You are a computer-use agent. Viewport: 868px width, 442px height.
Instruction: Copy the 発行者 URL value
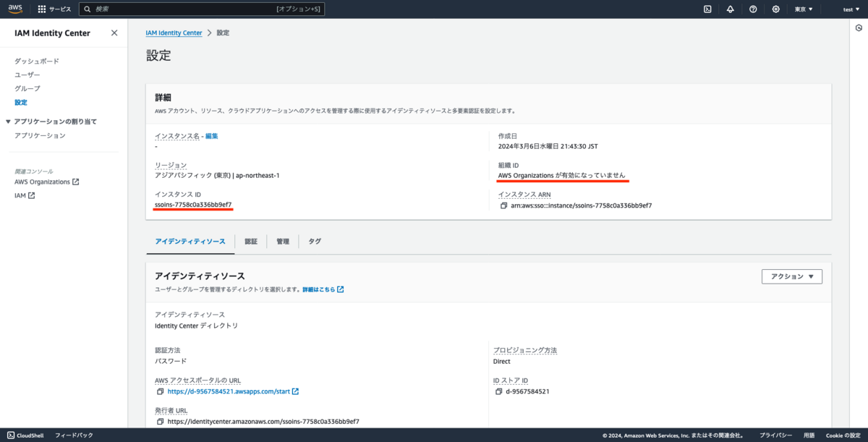coord(160,421)
